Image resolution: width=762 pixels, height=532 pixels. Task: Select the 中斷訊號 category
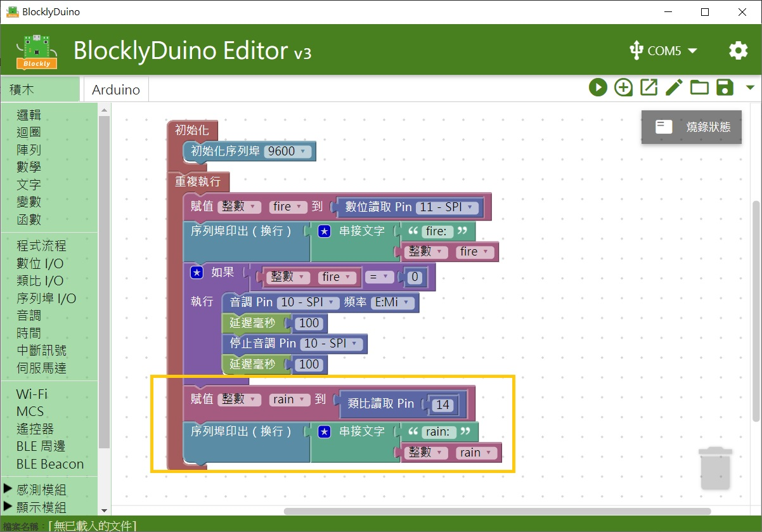pos(41,350)
